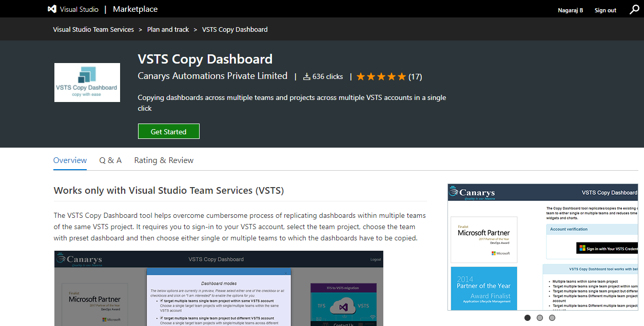The height and width of the screenshot is (326, 644).
Task: Click the Nagaraj B account name
Action: [570, 10]
